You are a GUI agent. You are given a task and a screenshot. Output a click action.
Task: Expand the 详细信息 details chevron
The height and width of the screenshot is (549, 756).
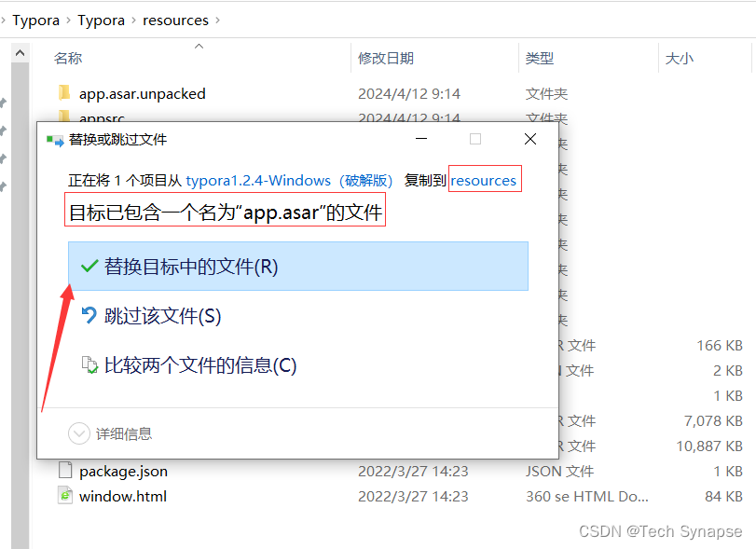[79, 433]
